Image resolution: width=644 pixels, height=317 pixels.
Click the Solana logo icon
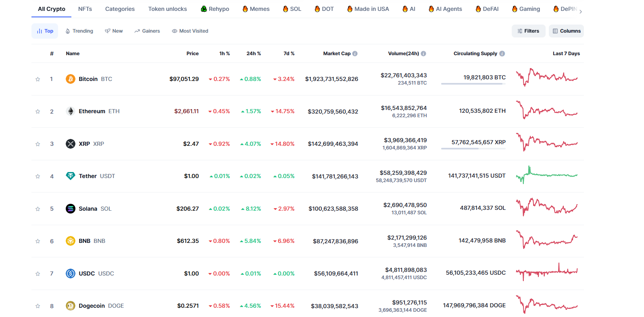[x=71, y=209]
